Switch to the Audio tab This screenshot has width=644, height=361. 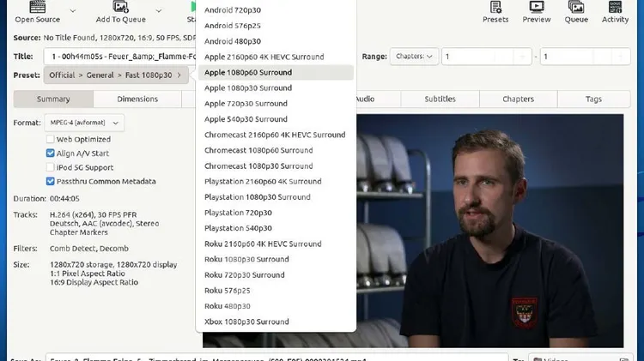click(x=378, y=99)
